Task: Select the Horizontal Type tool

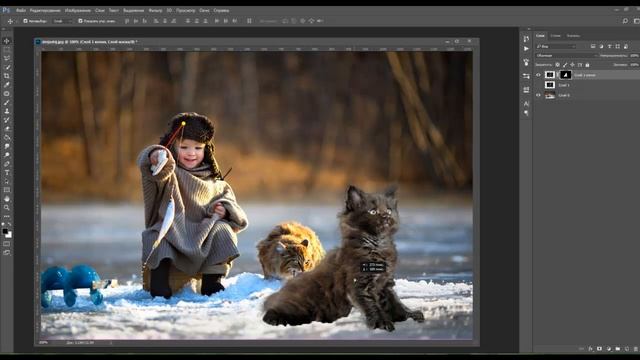Action: [x=7, y=173]
